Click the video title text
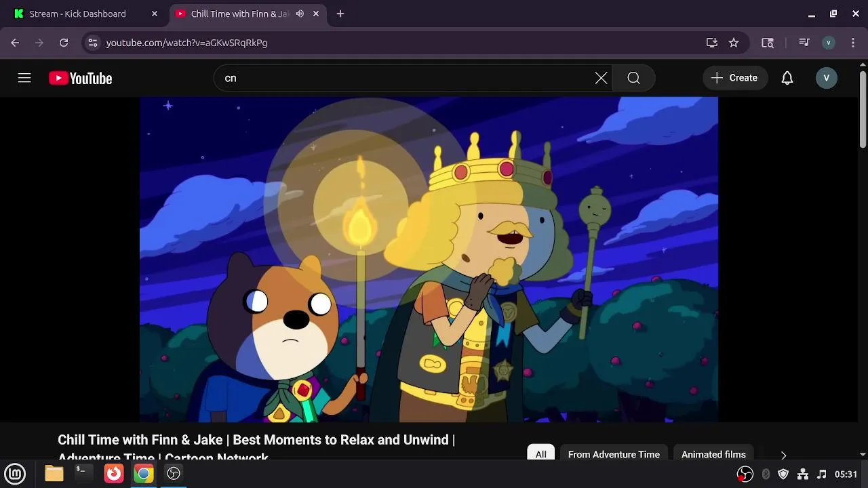The width and height of the screenshot is (868, 488). point(256,447)
